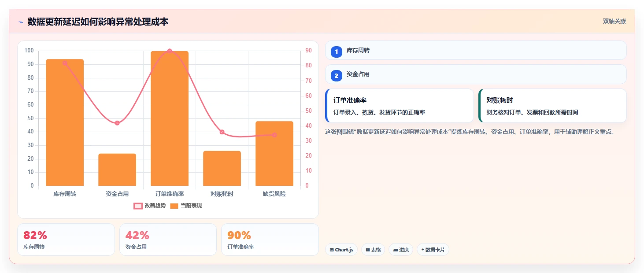Click the table icon in 表格 tag
This screenshot has width=644, height=273.
(x=368, y=250)
